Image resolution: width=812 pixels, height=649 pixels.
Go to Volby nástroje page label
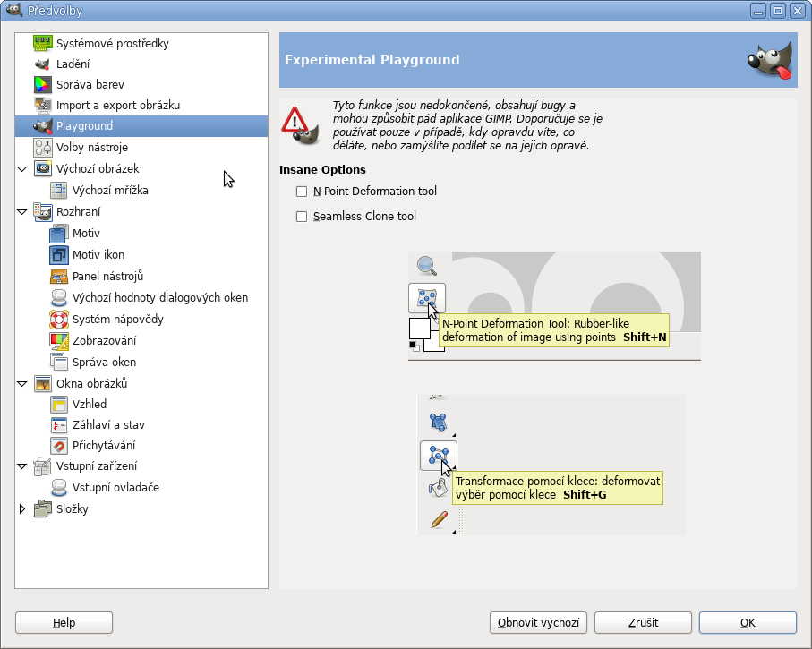(x=92, y=148)
